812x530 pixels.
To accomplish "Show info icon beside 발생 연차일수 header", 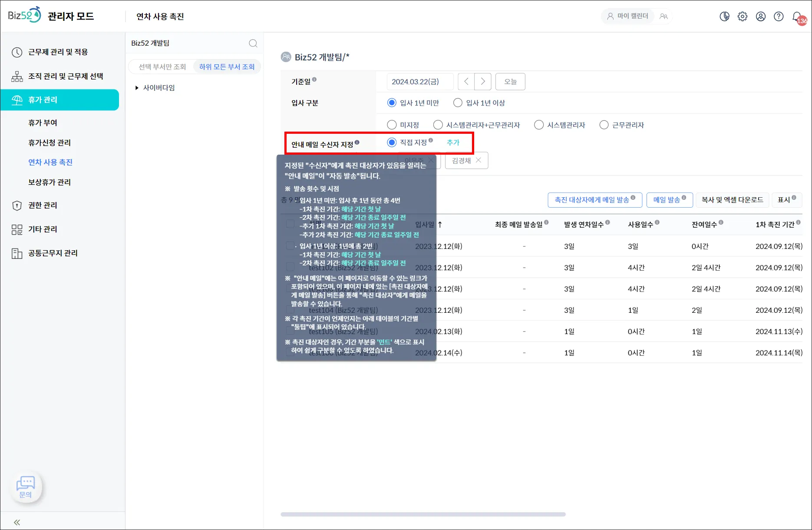I will [x=607, y=222].
